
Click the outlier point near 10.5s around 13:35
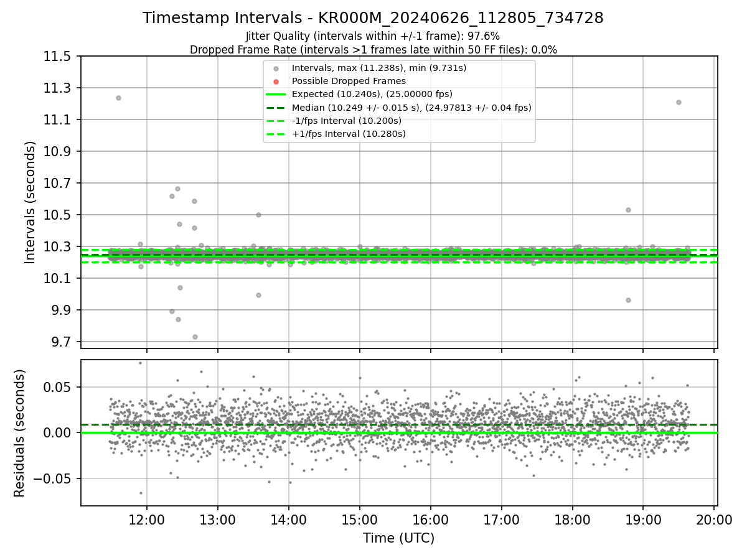point(258,215)
